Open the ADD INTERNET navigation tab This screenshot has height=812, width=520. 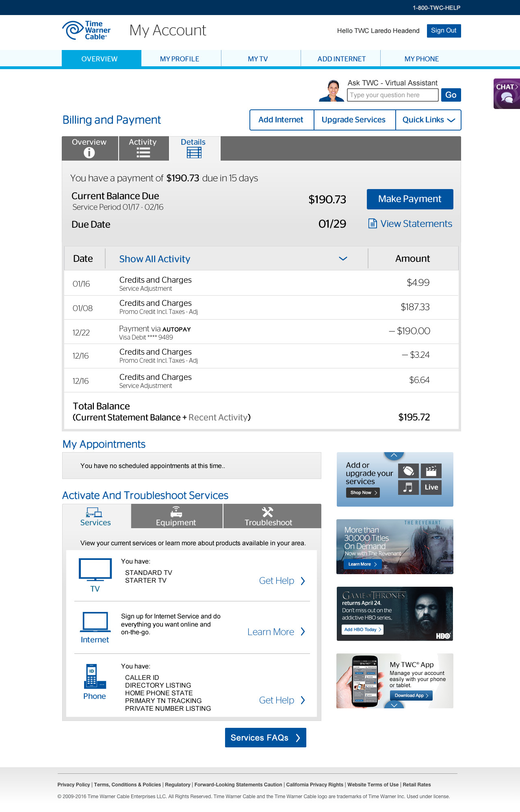[340, 59]
